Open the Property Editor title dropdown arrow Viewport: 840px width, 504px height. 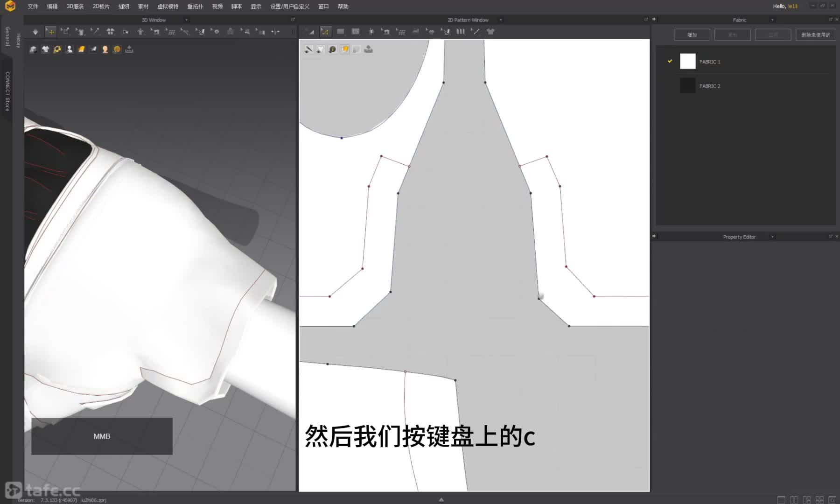pyautogui.click(x=772, y=237)
